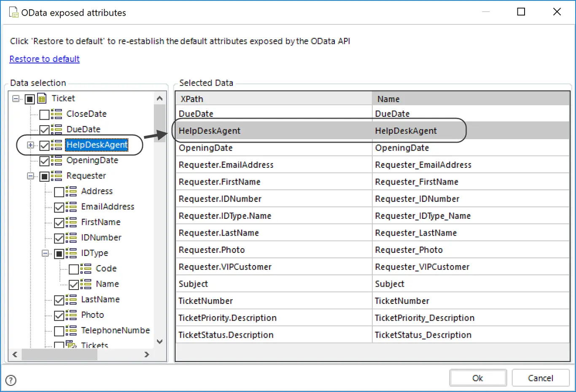Click the icon beside HelpDeskAgent in the tree
This screenshot has width=576, height=392.
[x=57, y=145]
